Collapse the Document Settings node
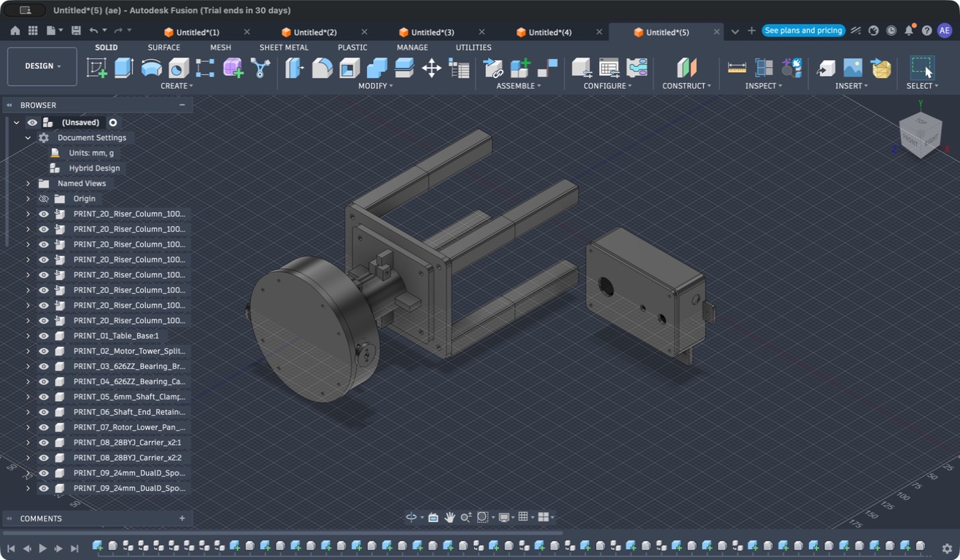 click(x=28, y=138)
